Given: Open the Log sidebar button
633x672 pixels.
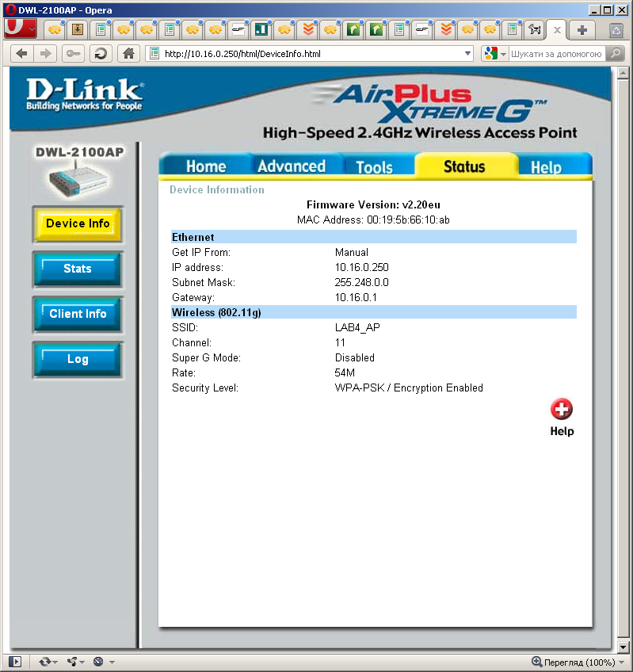Looking at the screenshot, I should [x=78, y=359].
